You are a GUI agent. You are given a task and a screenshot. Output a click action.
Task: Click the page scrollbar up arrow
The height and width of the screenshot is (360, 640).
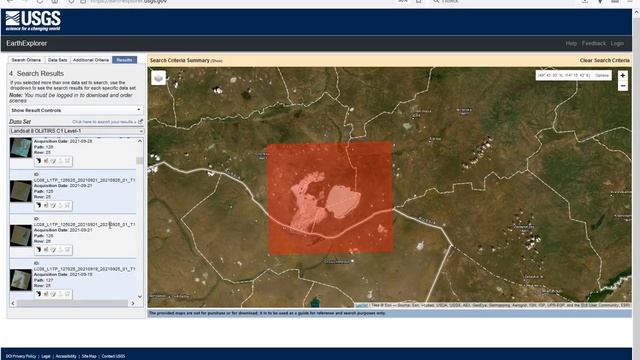pos(636,13)
